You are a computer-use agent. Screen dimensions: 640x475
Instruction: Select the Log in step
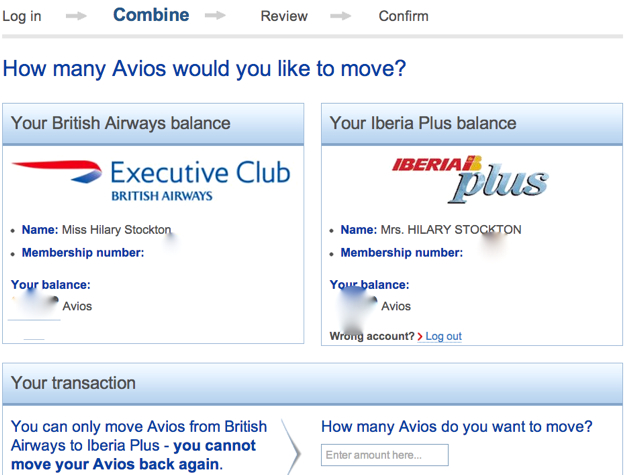(22, 16)
